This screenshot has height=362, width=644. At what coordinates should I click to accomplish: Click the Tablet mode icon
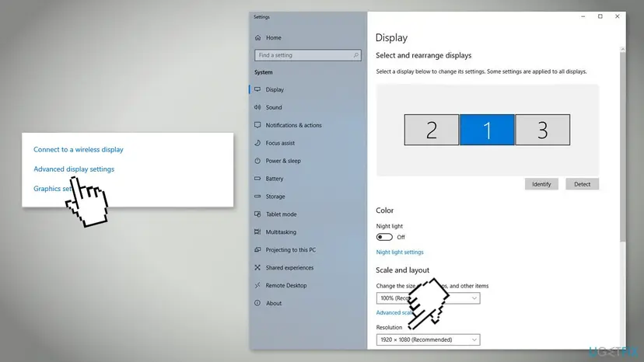pyautogui.click(x=257, y=214)
